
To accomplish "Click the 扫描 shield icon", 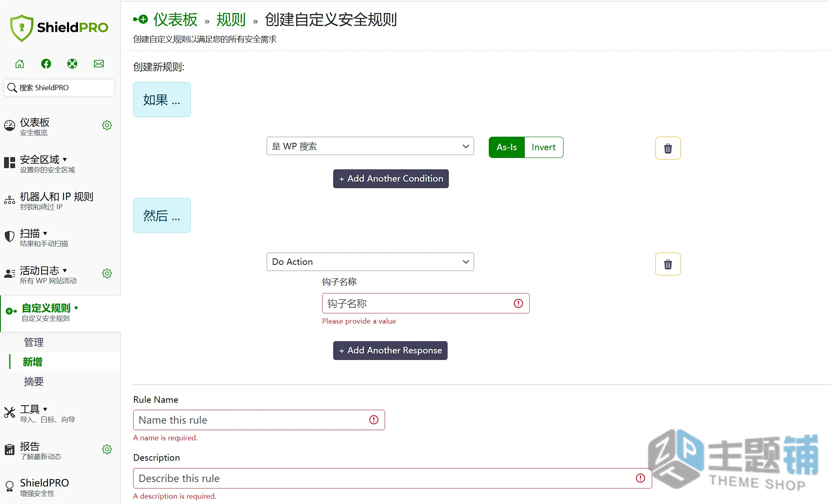I will 9,236.
